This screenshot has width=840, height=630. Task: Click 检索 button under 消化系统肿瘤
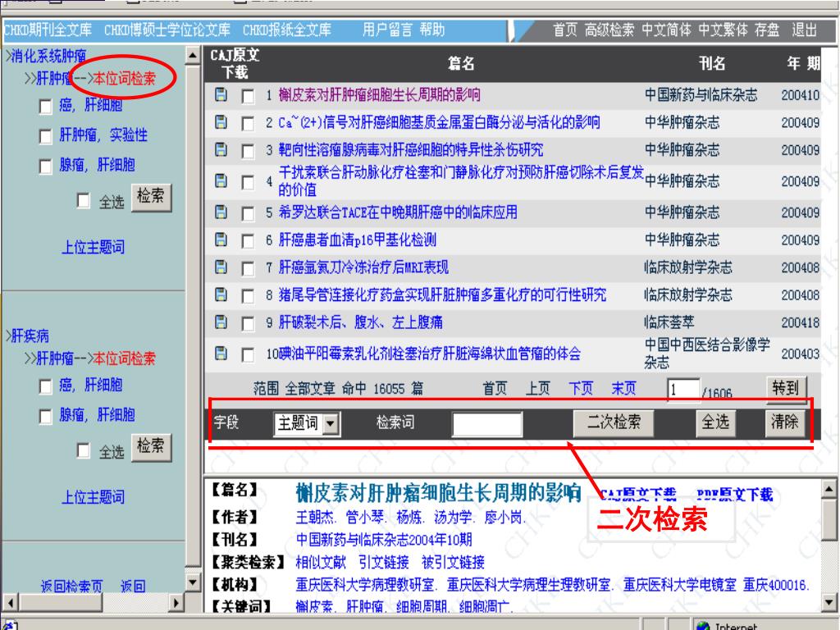click(x=151, y=197)
